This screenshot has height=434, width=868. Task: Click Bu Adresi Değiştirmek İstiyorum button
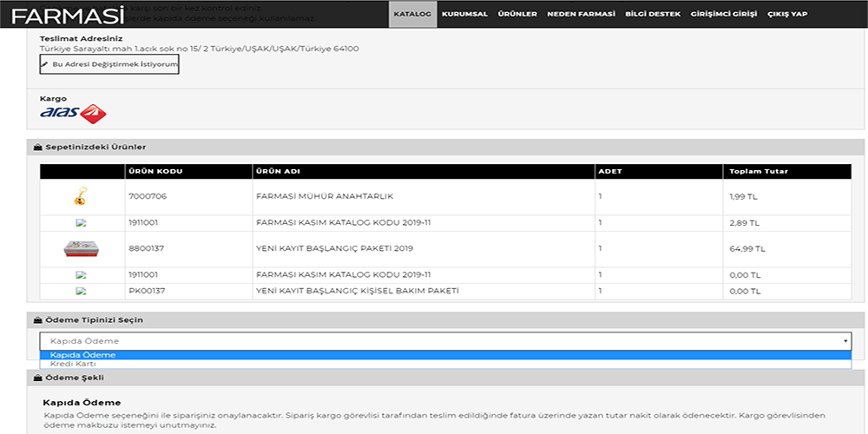109,64
